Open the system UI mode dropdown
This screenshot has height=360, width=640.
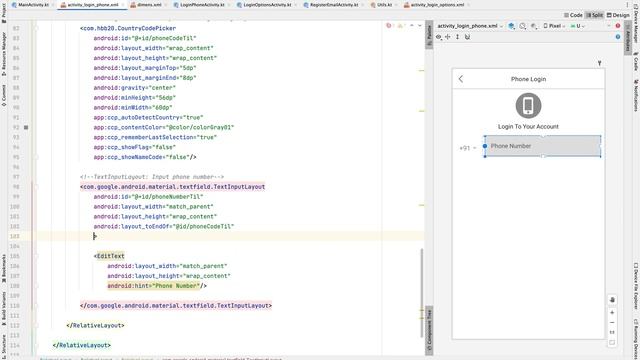[534, 26]
